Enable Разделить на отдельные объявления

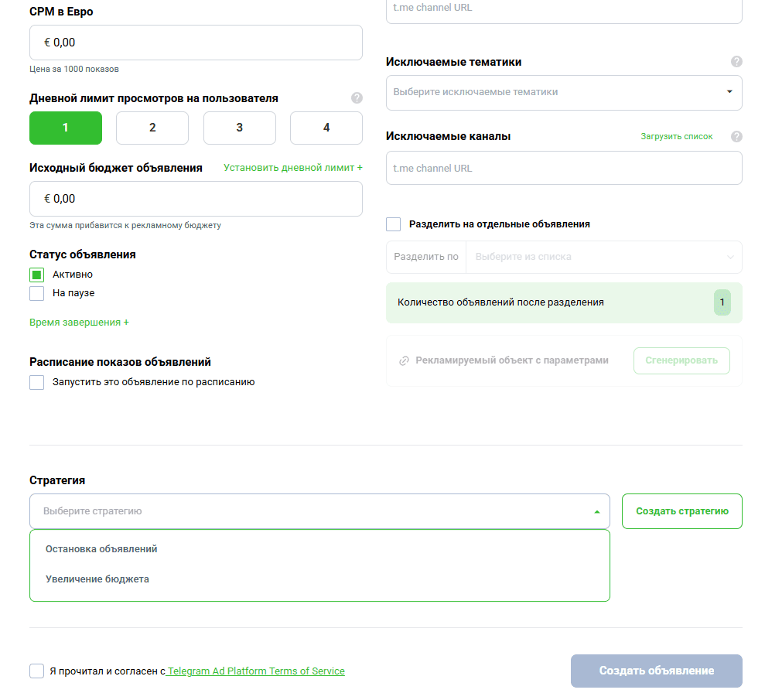tap(393, 224)
